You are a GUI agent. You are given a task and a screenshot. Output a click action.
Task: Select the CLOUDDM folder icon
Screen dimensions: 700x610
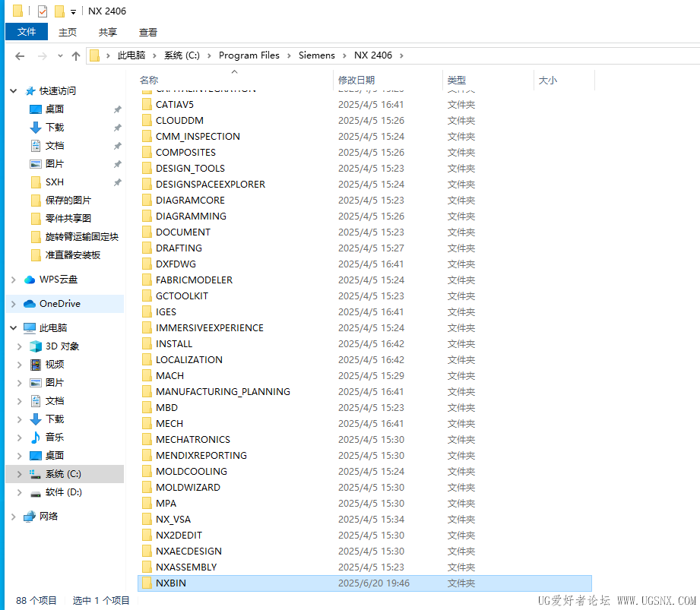[147, 121]
